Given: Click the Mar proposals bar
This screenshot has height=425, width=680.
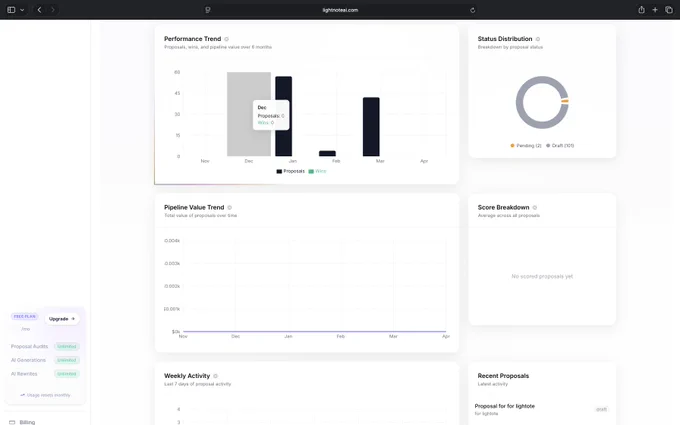Looking at the screenshot, I should (371, 127).
